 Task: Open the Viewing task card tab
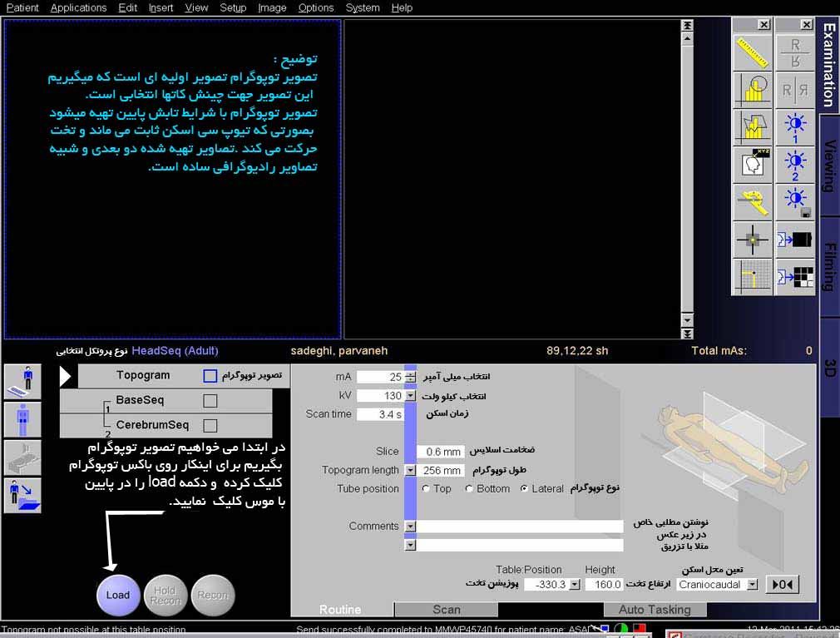tap(830, 166)
